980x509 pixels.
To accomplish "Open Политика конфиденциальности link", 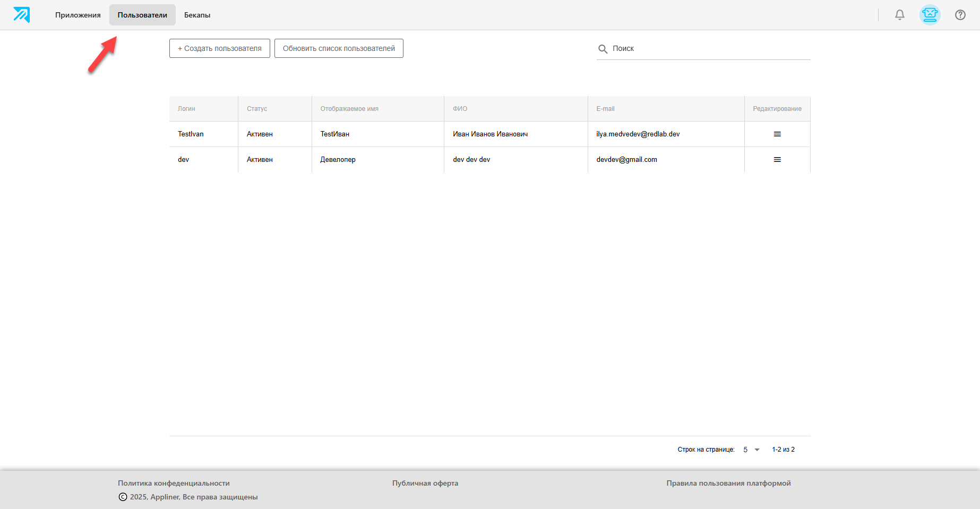I will 174,483.
